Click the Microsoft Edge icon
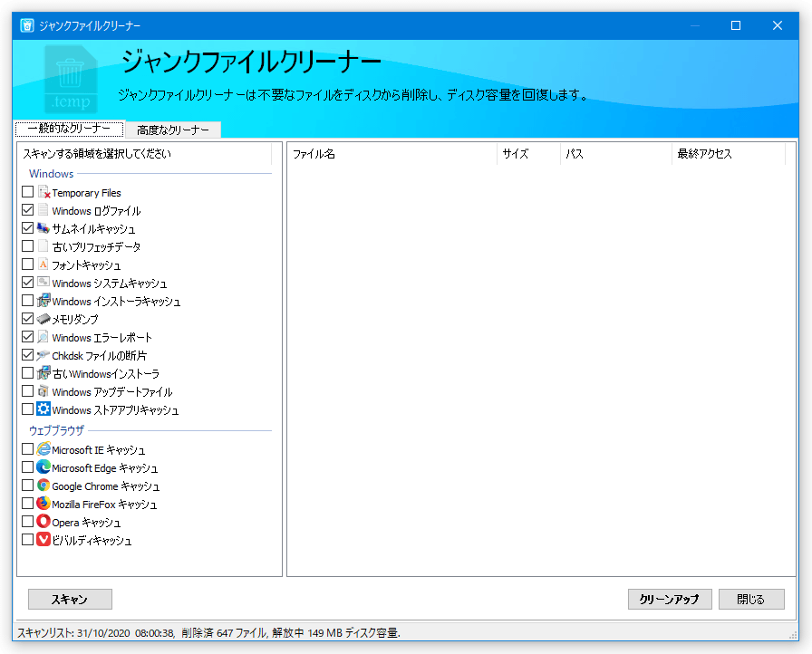Screen dimensions: 812x654 (x=43, y=466)
